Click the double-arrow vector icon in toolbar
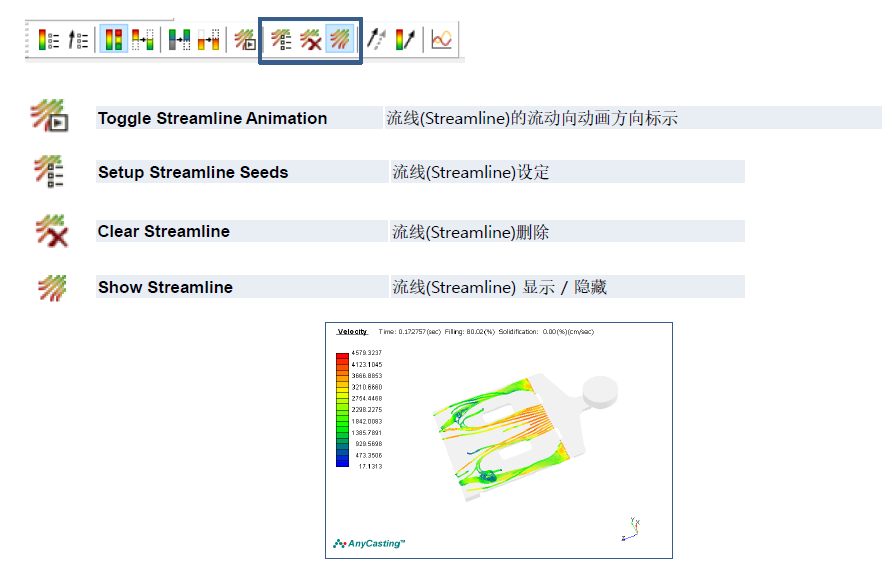This screenshot has height=571, width=895. (376, 40)
